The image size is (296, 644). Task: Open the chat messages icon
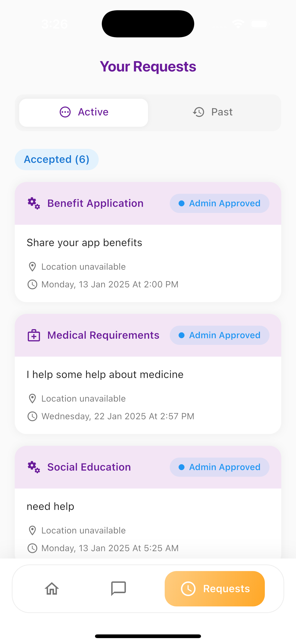tap(118, 588)
